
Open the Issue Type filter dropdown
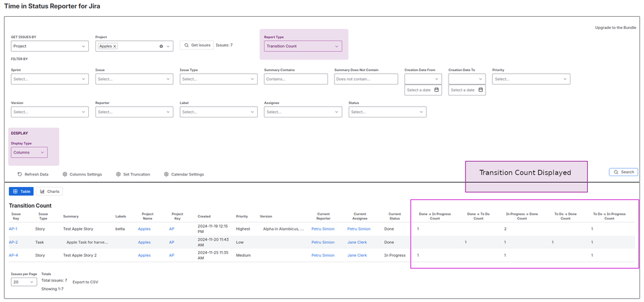tap(219, 79)
